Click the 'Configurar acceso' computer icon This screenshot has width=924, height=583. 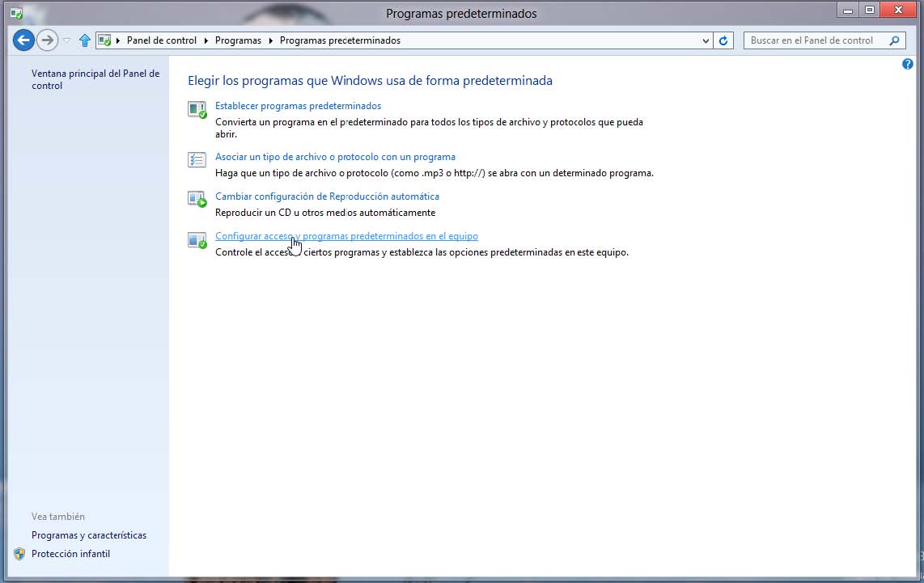(x=197, y=239)
